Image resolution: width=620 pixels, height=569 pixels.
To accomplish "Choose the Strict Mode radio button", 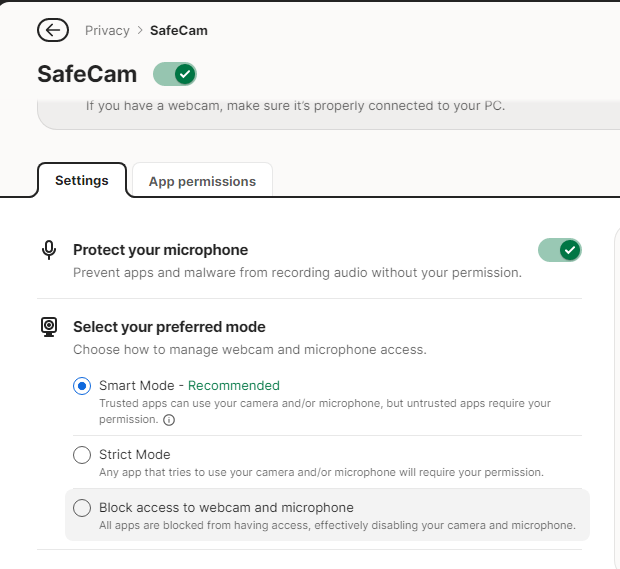I will [x=82, y=455].
